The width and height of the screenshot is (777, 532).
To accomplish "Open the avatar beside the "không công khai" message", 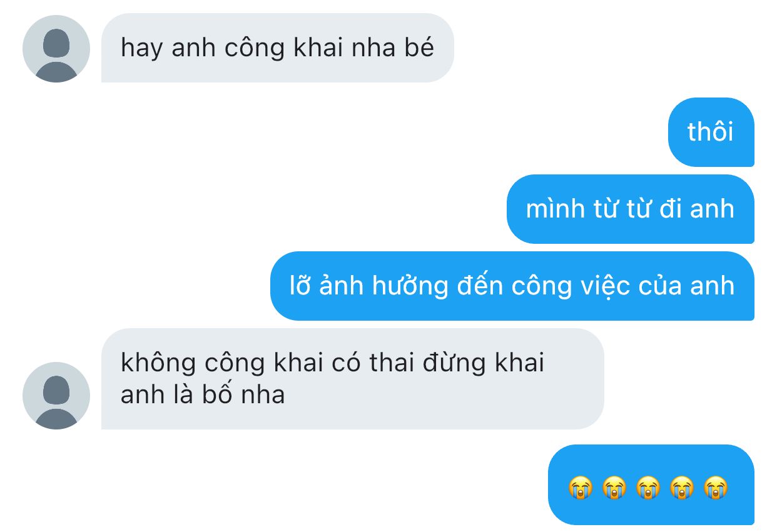I will 56,396.
